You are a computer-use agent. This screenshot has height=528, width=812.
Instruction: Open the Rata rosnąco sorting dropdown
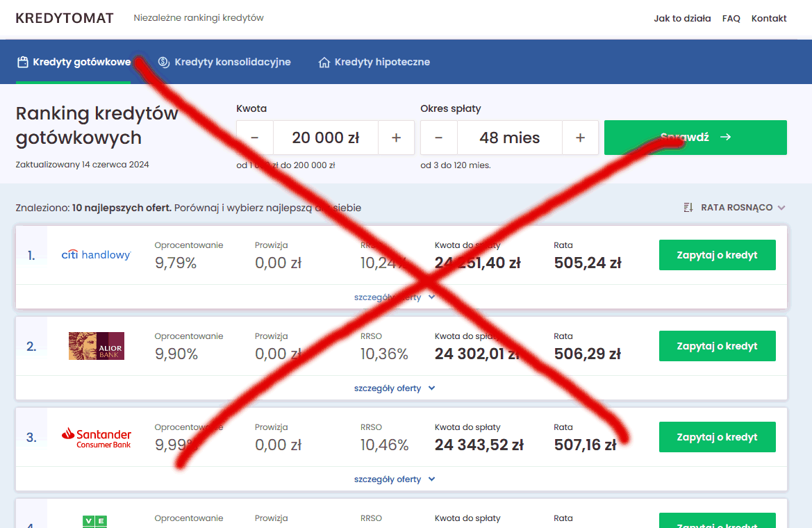735,208
